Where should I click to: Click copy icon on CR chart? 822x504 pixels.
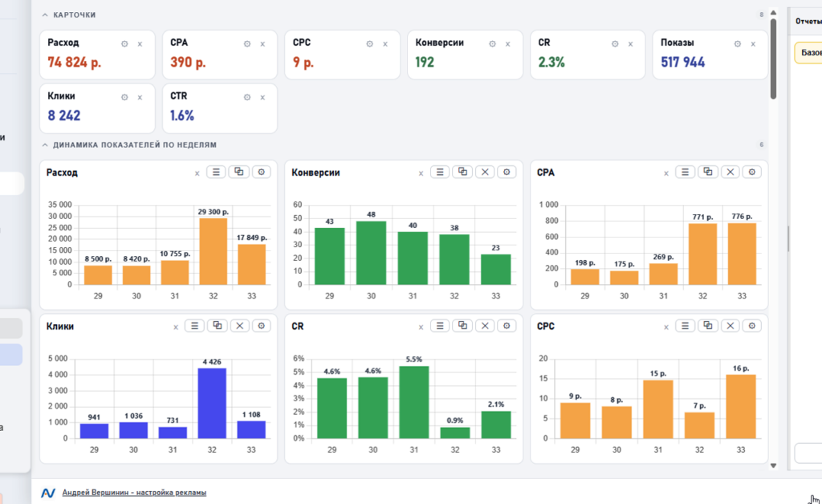coord(462,326)
